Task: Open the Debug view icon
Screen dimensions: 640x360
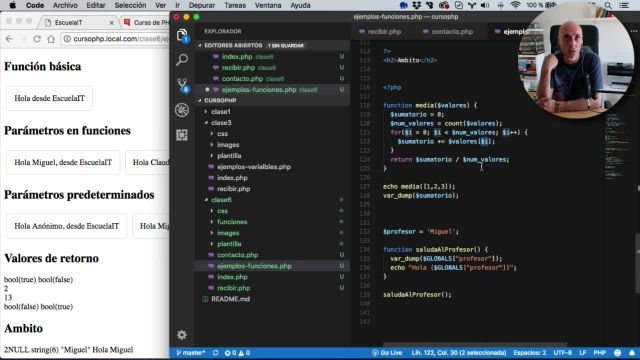Action: [x=182, y=110]
